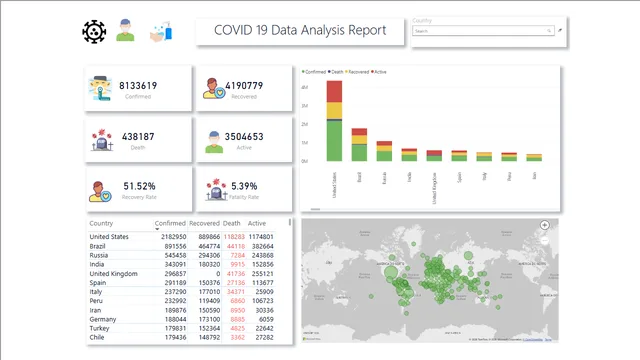This screenshot has height=360, width=640.
Task: Select the Peru row in table
Action: 182,300
